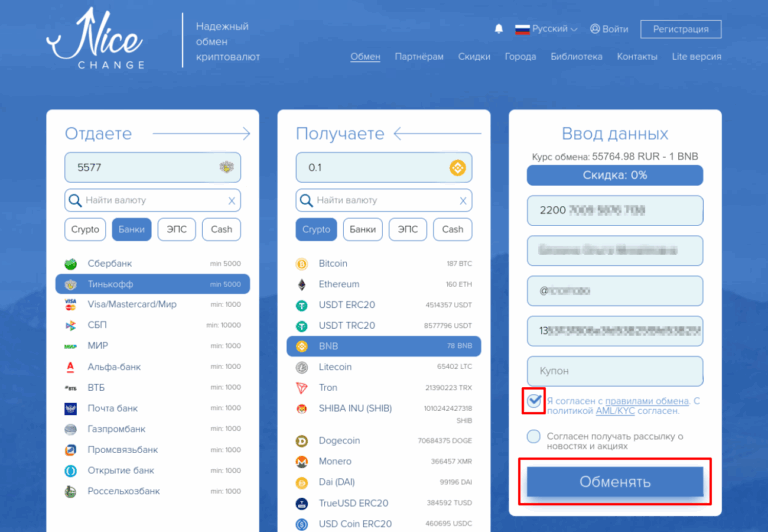
Task: Select USDT ERC20 coin icon
Action: pyautogui.click(x=302, y=305)
